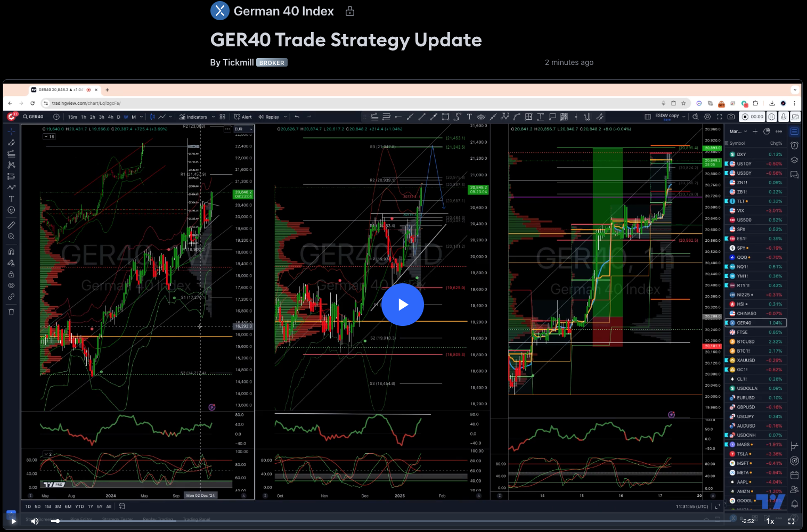Screen dimensions: 807x532
Task: Select the text T drawing tool
Action: (469, 117)
